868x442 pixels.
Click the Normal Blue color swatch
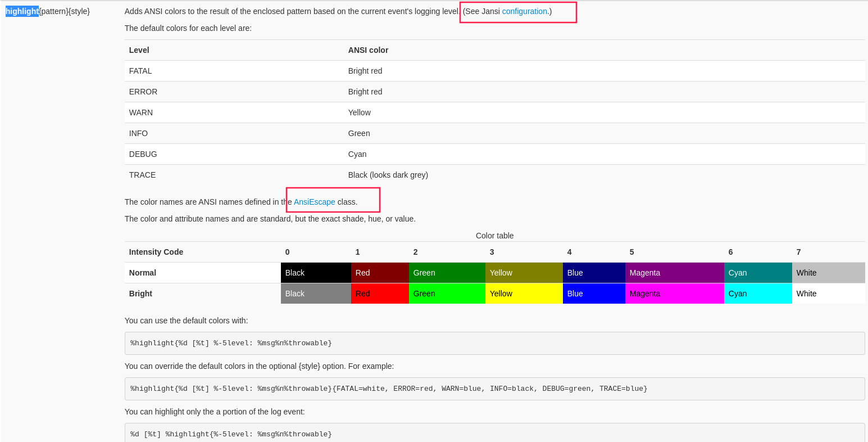[x=594, y=273]
